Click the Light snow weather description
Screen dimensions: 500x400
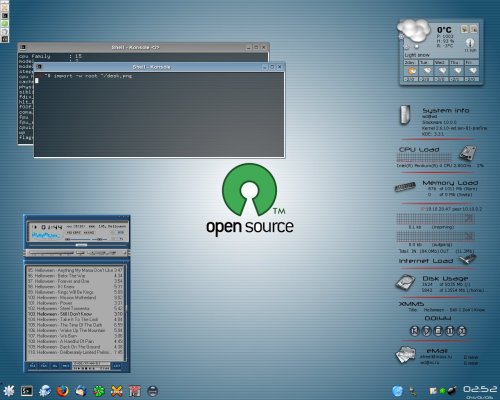click(x=417, y=55)
